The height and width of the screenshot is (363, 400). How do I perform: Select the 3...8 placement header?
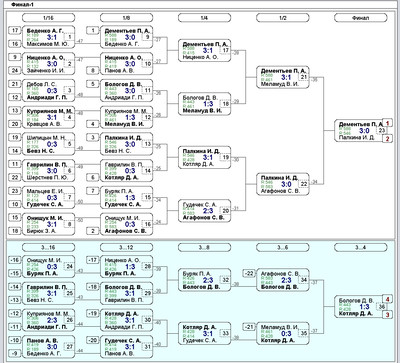[x=204, y=247]
